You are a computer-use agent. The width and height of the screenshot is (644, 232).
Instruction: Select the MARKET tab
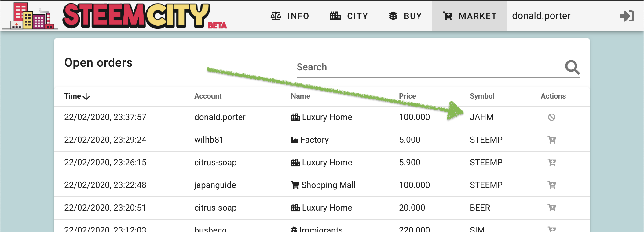[x=470, y=16]
